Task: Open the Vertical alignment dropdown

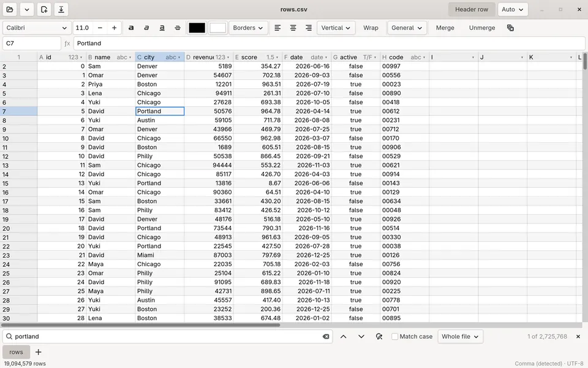Action: (x=336, y=28)
